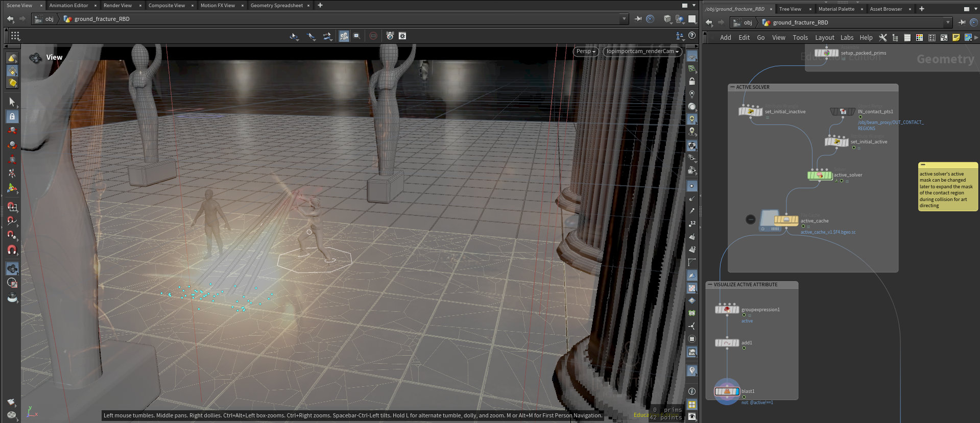Click the render region camera icon

pyautogui.click(x=390, y=36)
